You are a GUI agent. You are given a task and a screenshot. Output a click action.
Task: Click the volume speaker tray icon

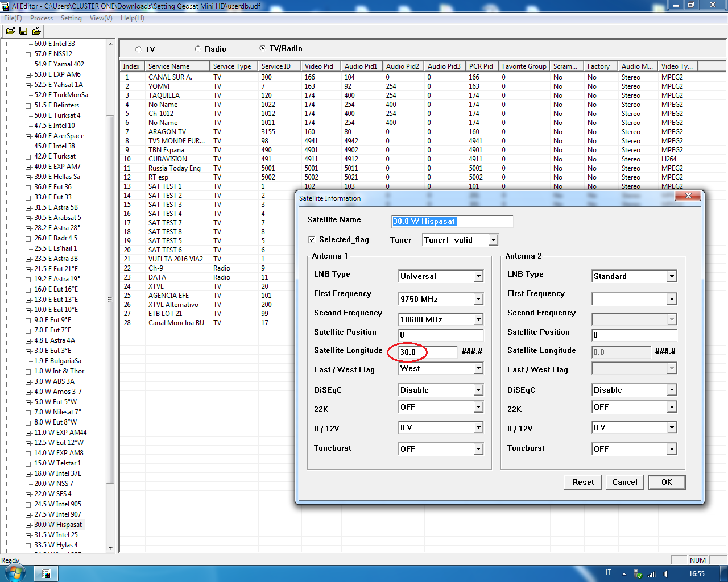pyautogui.click(x=665, y=574)
